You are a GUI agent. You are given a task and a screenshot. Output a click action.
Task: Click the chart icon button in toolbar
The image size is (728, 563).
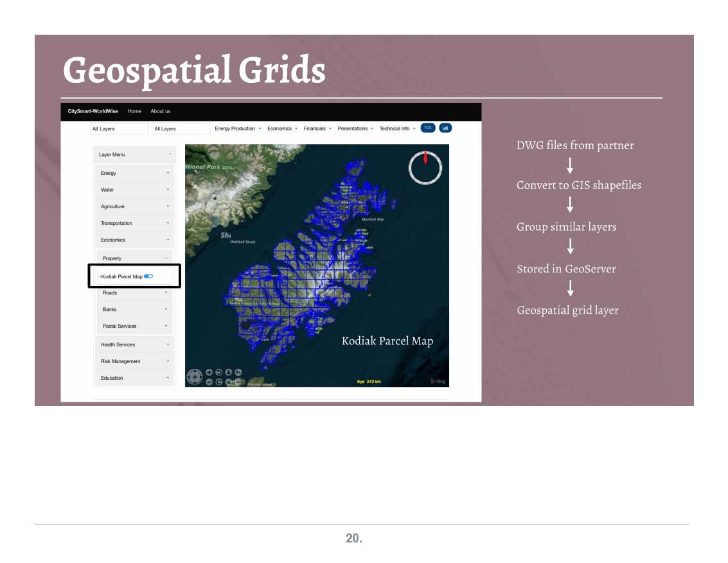(x=445, y=128)
